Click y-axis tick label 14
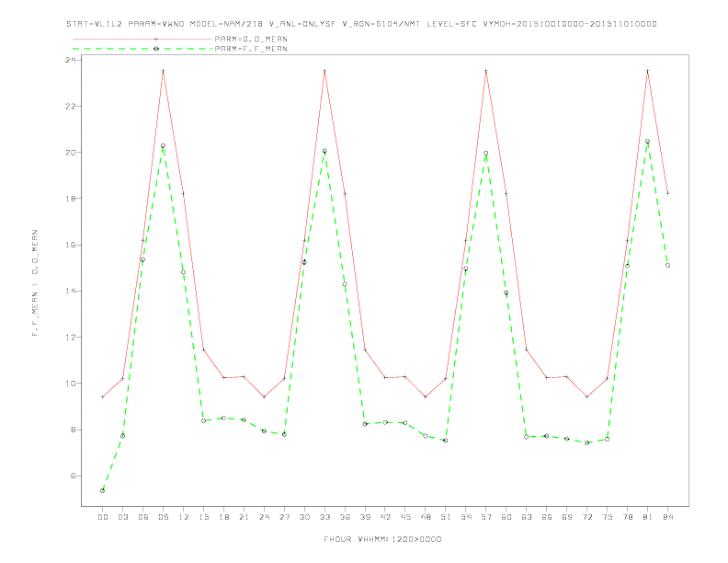The image size is (728, 563). [71, 291]
